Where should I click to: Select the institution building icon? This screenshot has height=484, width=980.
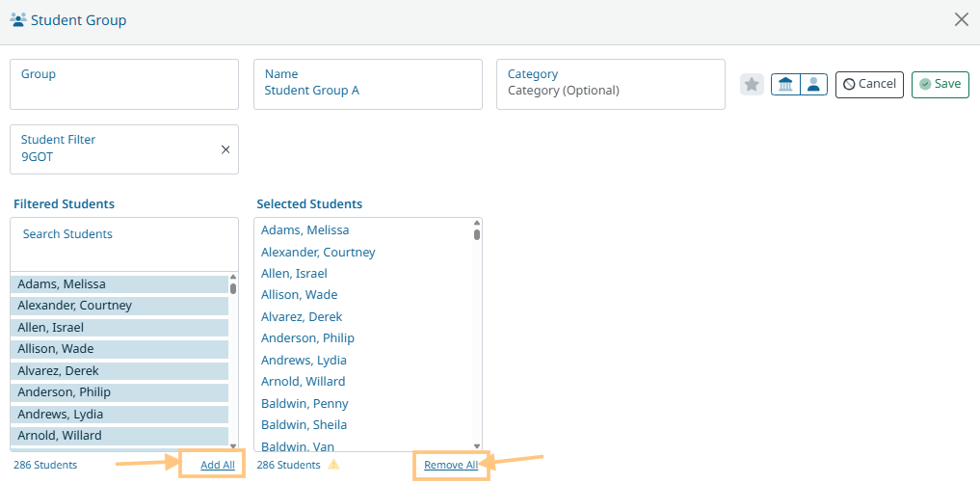(x=785, y=85)
